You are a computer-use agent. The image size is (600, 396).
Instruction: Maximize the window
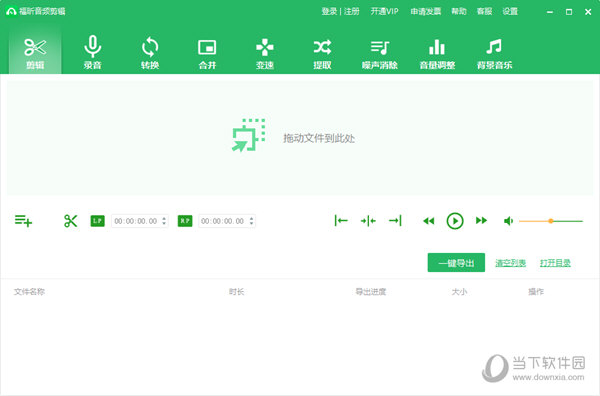coord(569,12)
